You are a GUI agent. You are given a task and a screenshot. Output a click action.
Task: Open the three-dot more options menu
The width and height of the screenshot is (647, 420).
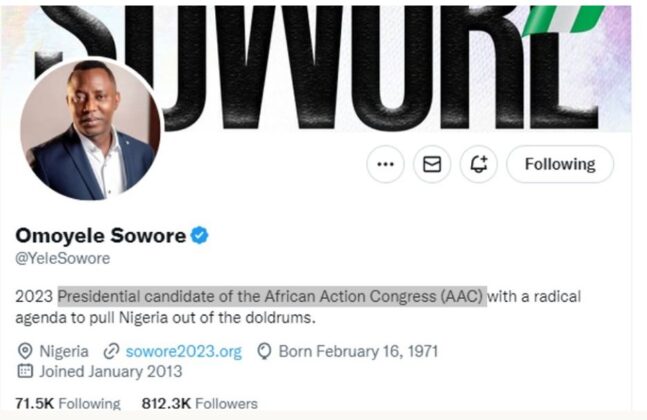click(x=385, y=164)
